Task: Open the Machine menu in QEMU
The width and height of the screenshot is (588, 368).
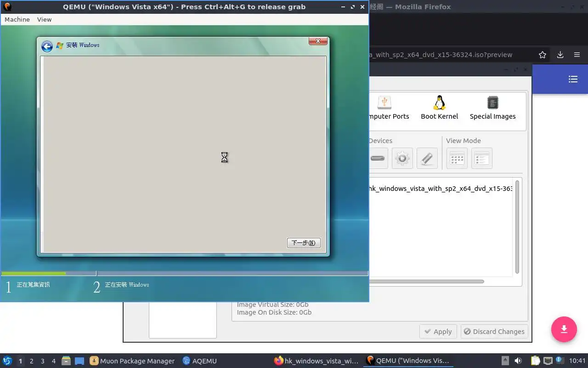Action: (x=17, y=19)
